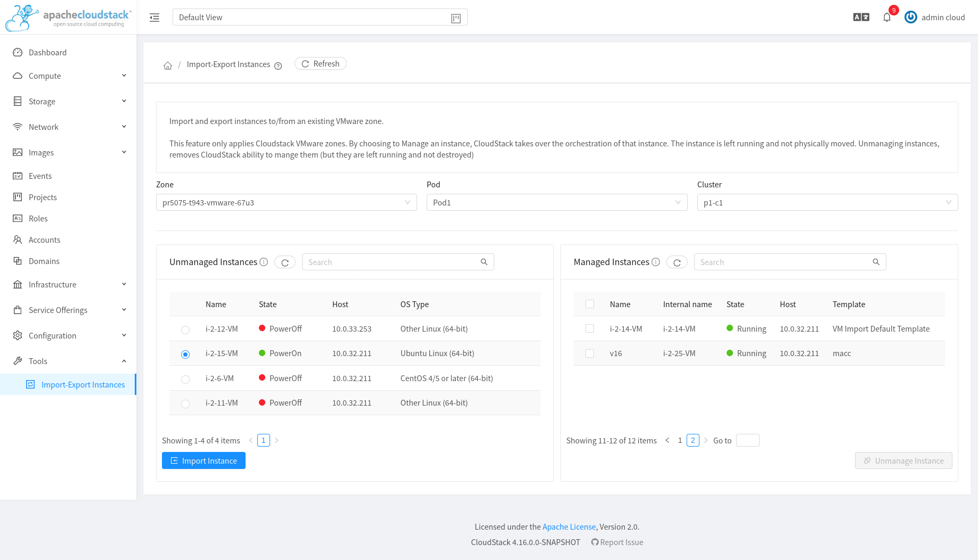
Task: Select the i-2-12-VM radio button
Action: (x=185, y=330)
